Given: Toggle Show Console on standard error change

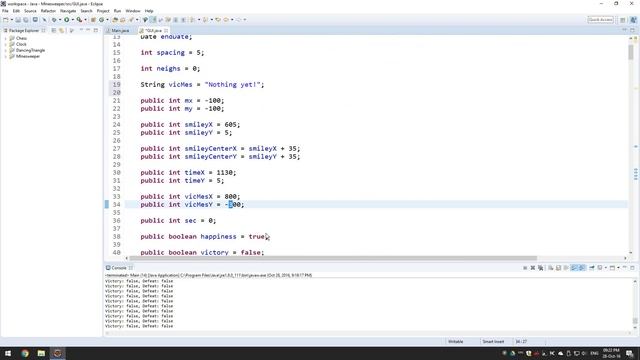Looking at the screenshot, I should pyautogui.click(x=582, y=268).
